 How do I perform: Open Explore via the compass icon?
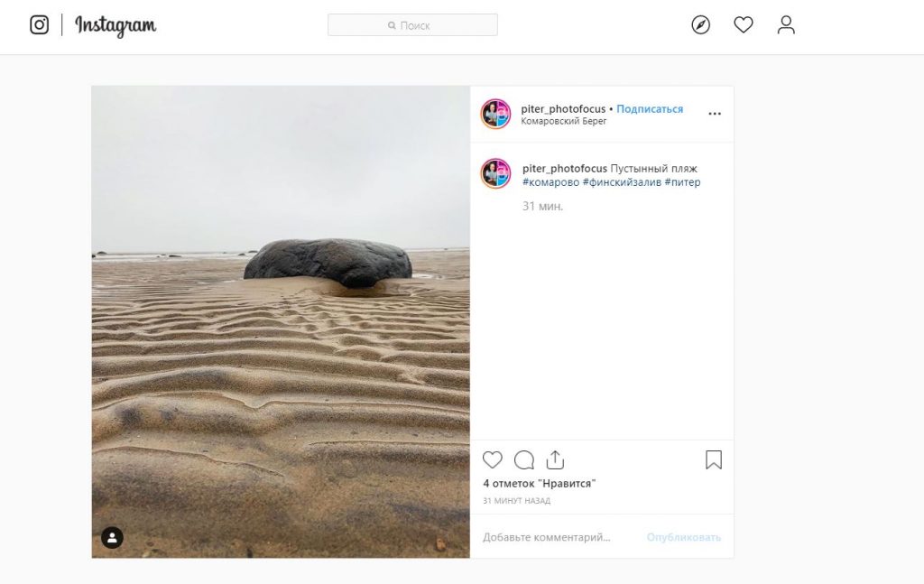[x=700, y=24]
